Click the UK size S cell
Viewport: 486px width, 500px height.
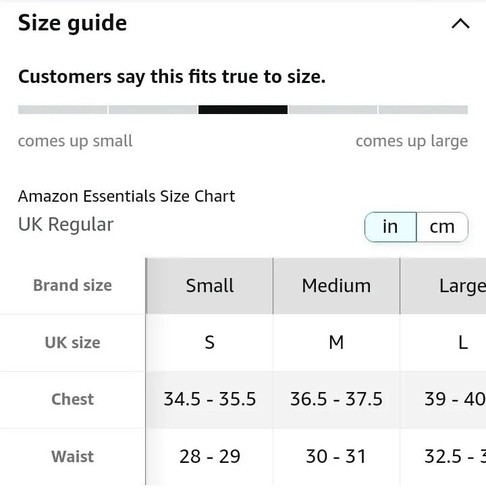(x=209, y=342)
